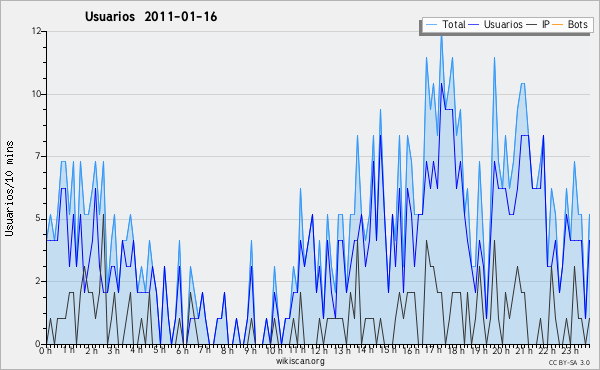Click the 'CC BY-SA 3.0' license text

[x=569, y=362]
